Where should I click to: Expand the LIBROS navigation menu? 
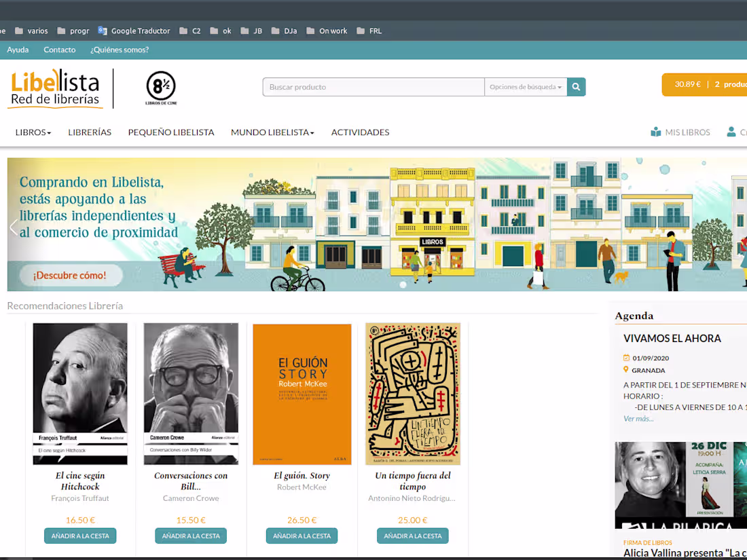[33, 132]
